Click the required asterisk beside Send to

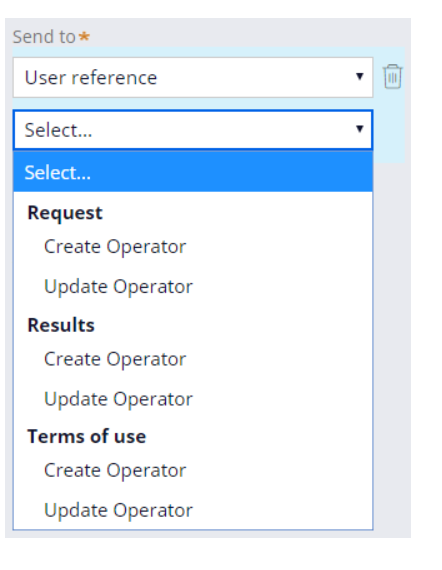[x=84, y=36]
